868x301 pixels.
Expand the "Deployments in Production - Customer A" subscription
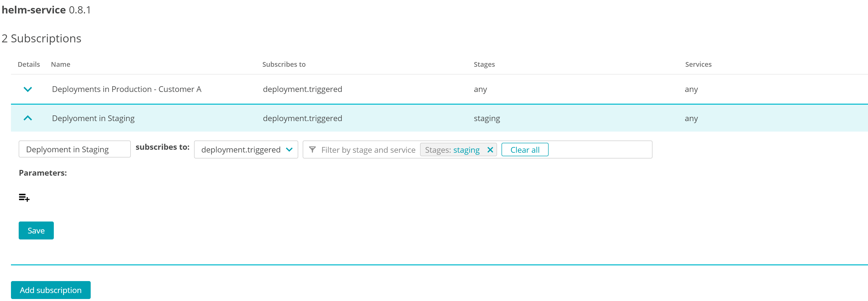(127, 89)
